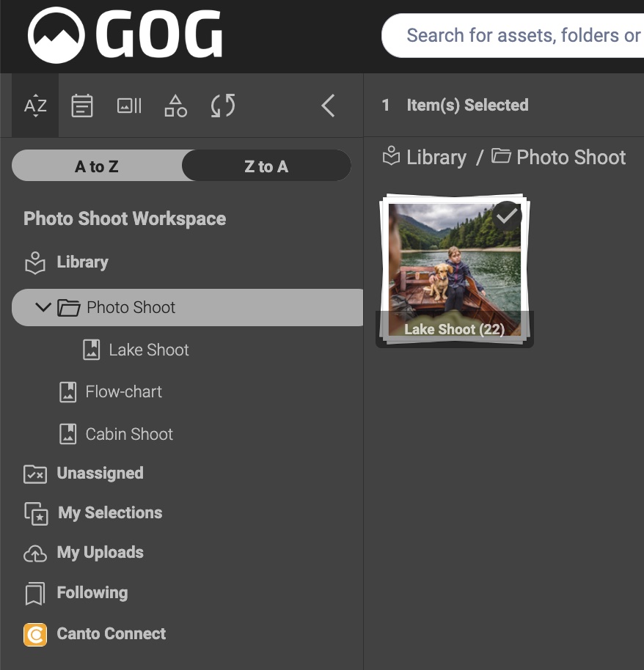Image resolution: width=644 pixels, height=670 pixels.
Task: Open the Flow-chart album
Action: [x=123, y=392]
